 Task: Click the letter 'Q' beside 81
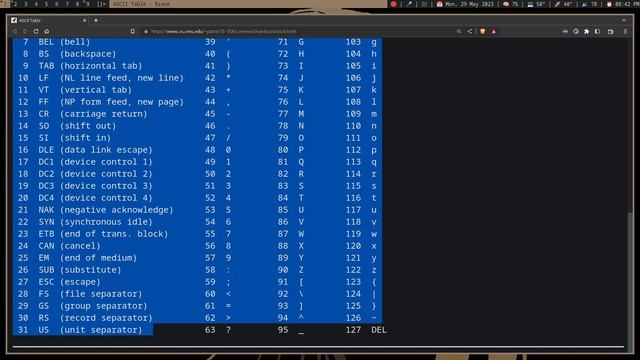coord(301,162)
